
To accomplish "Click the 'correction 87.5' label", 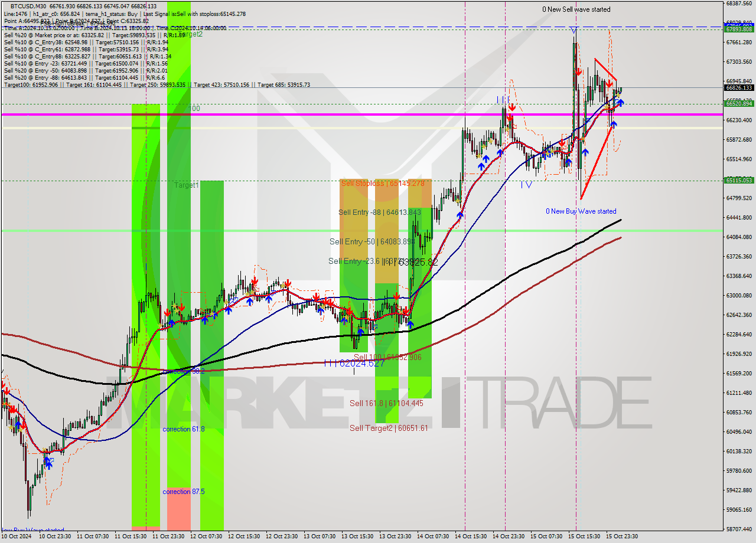I will point(184,492).
